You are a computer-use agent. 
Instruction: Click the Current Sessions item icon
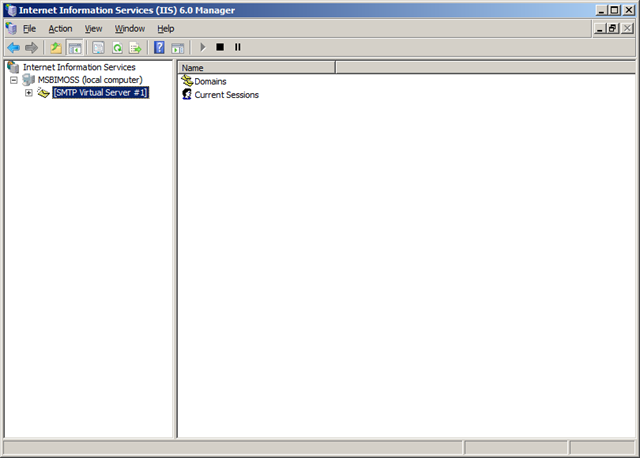tap(187, 94)
